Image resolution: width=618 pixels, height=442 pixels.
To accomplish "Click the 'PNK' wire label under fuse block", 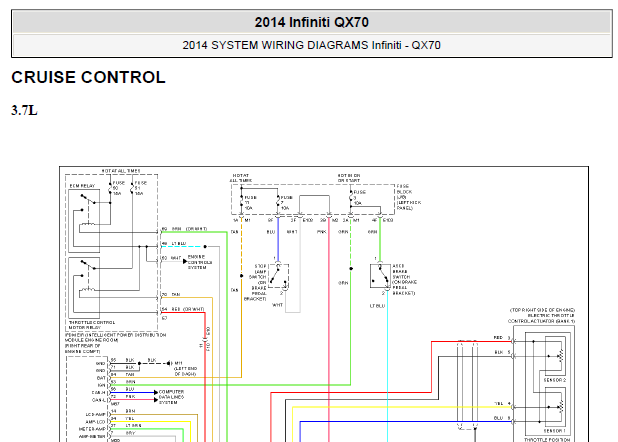I will tap(322, 232).
